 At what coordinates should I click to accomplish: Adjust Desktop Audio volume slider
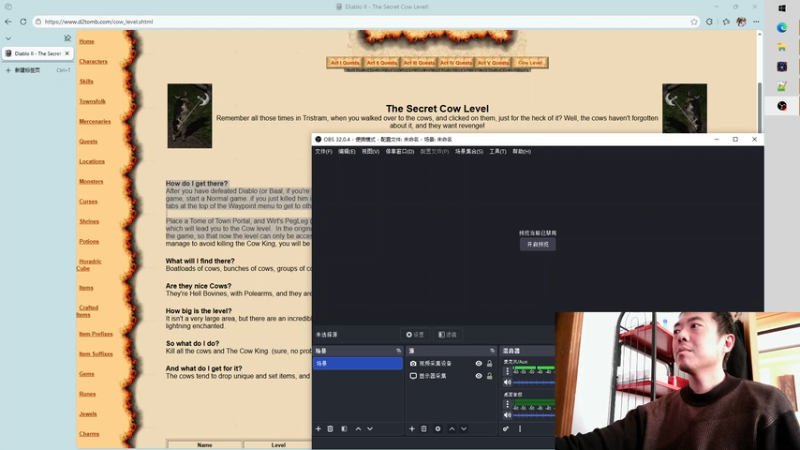click(534, 415)
